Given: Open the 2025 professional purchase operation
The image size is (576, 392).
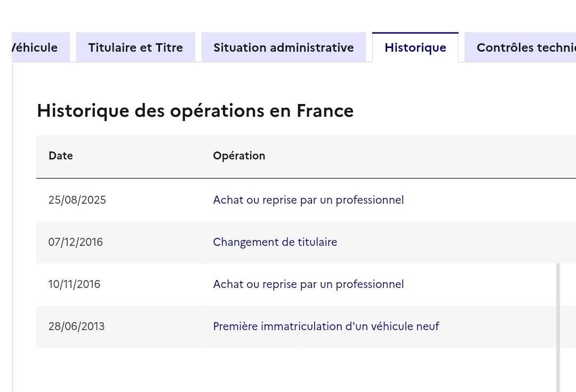Looking at the screenshot, I should click(308, 200).
